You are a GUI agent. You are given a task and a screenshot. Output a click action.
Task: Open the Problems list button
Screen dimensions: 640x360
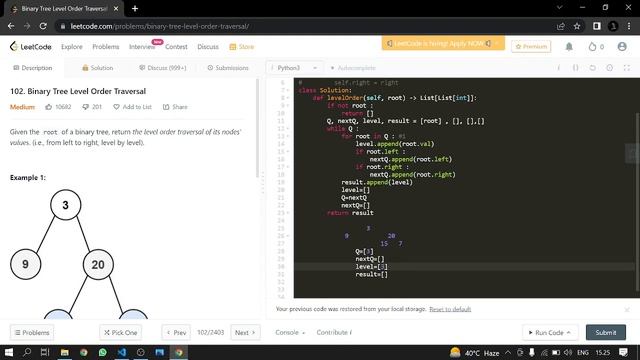click(x=32, y=332)
